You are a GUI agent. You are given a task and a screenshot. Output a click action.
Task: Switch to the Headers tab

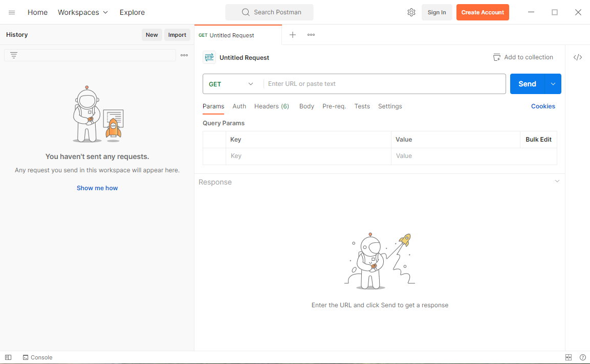pyautogui.click(x=271, y=106)
